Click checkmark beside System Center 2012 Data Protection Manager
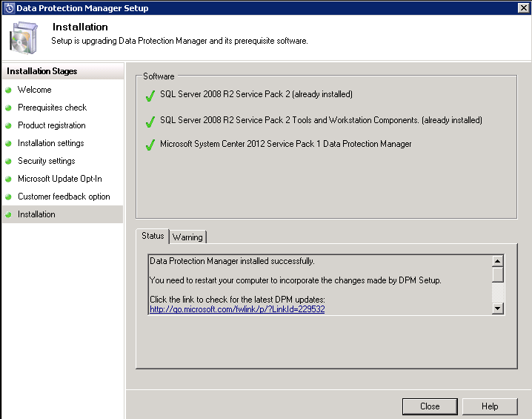 pyautogui.click(x=150, y=145)
